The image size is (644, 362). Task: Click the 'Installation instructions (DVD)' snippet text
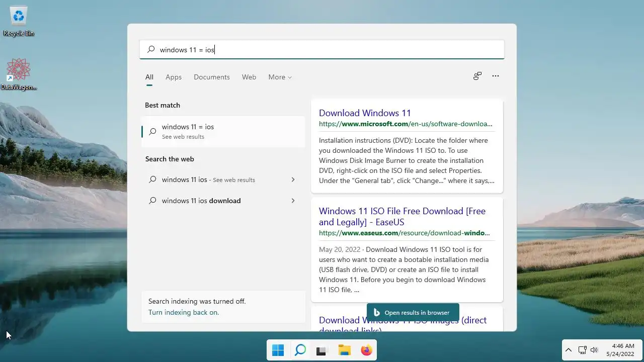(x=407, y=160)
